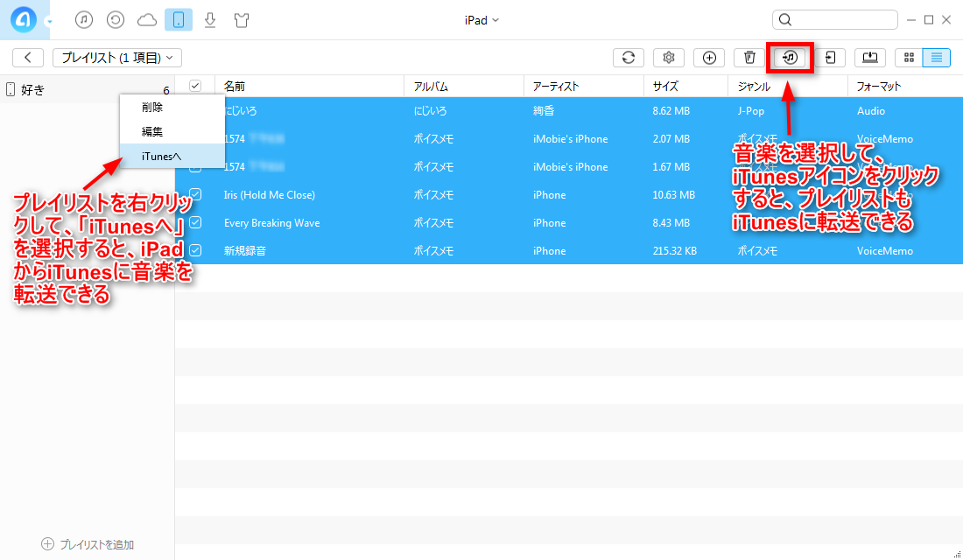
Task: Switch to list view
Action: click(937, 58)
